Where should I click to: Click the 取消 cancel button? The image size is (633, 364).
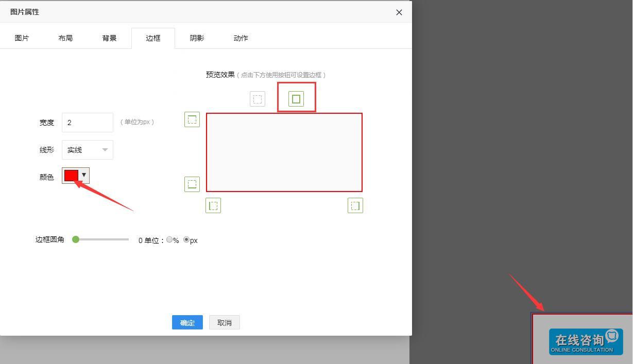coord(225,323)
